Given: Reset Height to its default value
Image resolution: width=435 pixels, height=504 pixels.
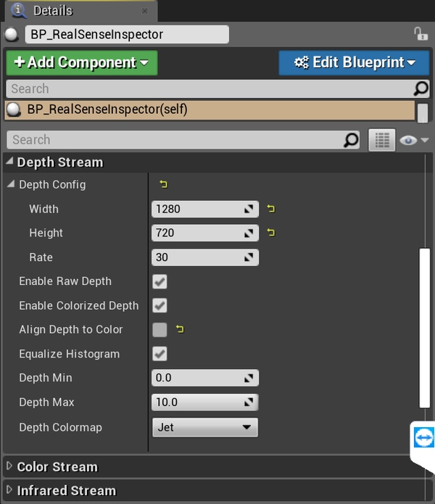Looking at the screenshot, I should click(271, 233).
